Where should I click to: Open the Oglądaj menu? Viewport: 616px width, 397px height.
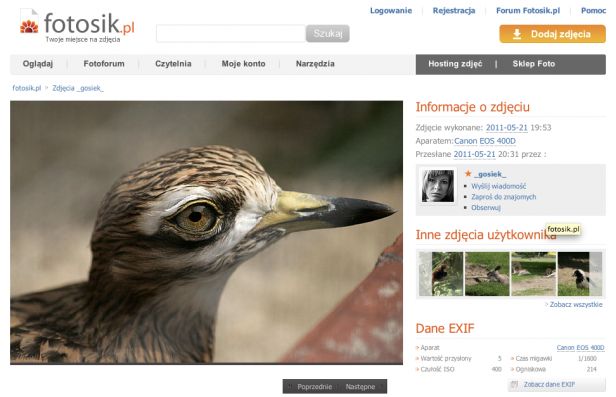click(38, 64)
